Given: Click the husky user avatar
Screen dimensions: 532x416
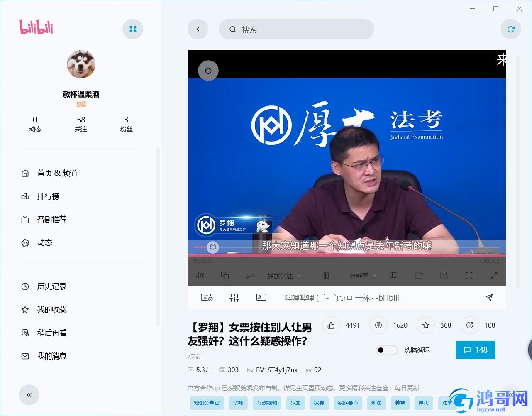Looking at the screenshot, I should (81, 64).
